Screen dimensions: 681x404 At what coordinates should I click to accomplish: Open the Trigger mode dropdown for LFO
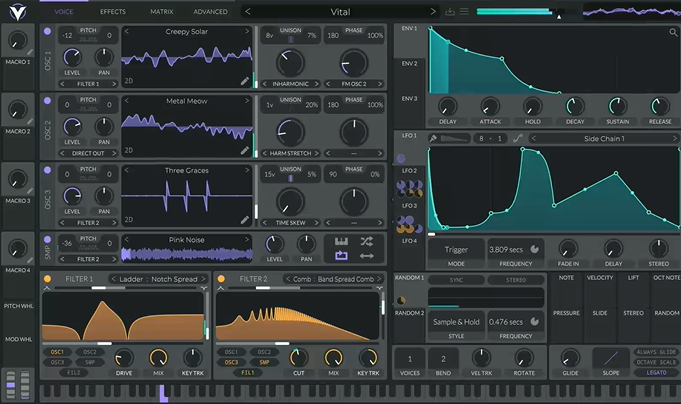click(x=456, y=248)
